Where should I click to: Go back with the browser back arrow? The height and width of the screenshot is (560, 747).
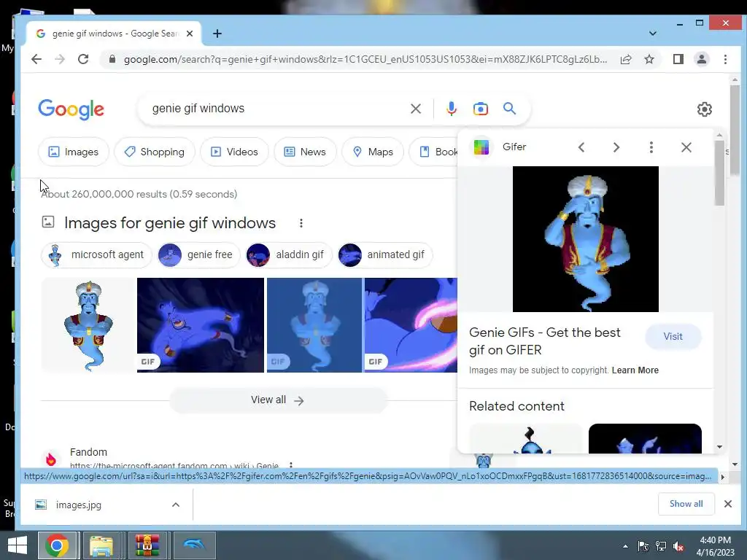pos(36,59)
